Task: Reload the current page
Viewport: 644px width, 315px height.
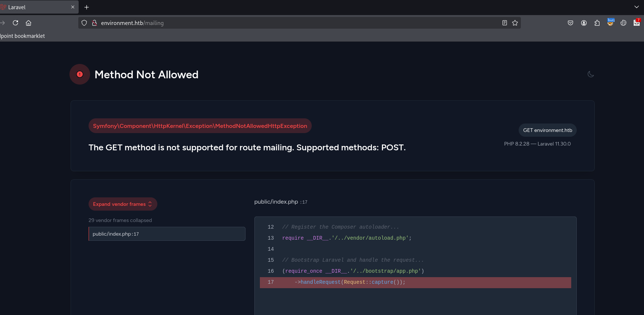Action: [x=15, y=23]
